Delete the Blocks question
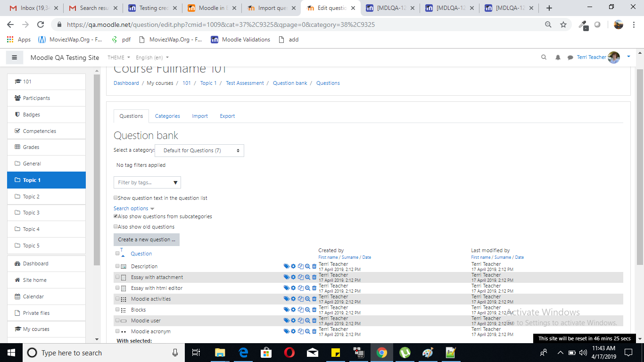The width and height of the screenshot is (644, 362). coord(314,310)
